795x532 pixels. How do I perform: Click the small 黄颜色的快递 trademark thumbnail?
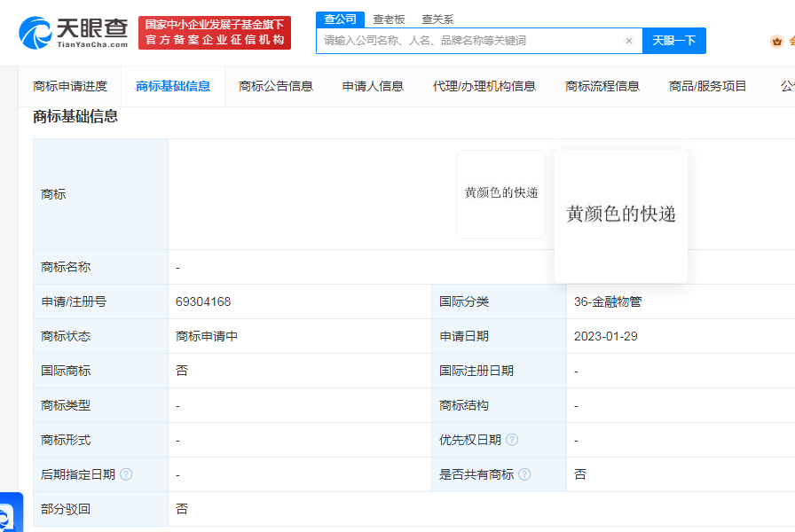point(501,193)
